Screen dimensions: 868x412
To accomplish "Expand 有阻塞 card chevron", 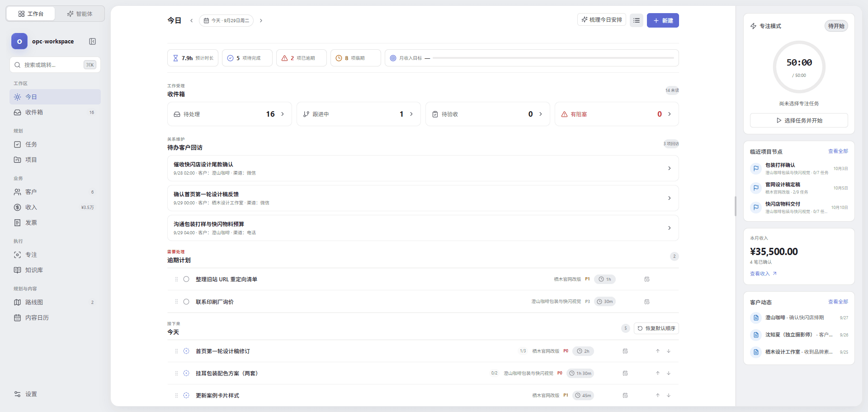I will point(670,114).
